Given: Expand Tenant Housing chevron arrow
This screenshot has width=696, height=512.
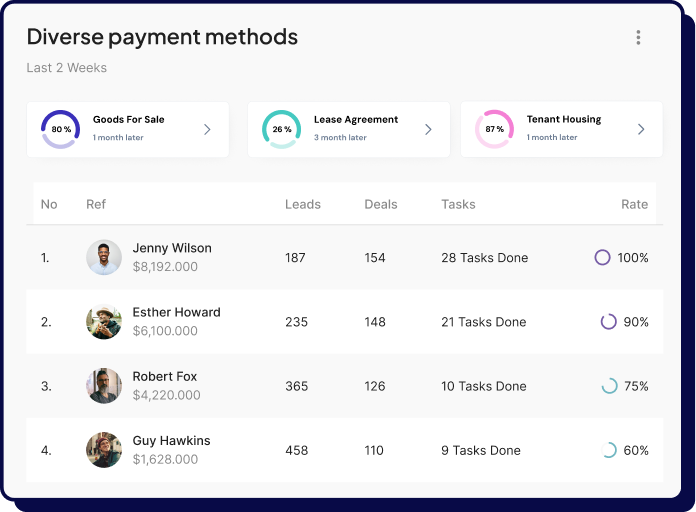Looking at the screenshot, I should point(641,129).
